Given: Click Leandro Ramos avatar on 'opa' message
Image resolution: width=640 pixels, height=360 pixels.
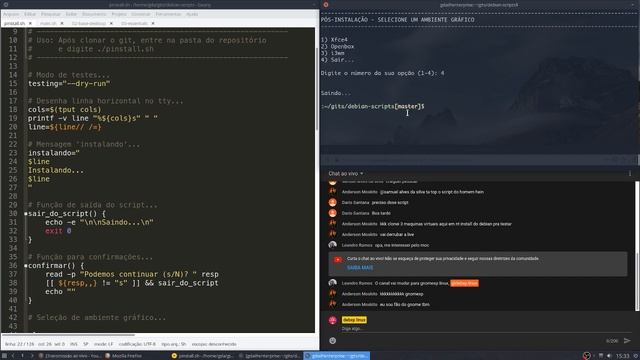Looking at the screenshot, I should point(333,245).
